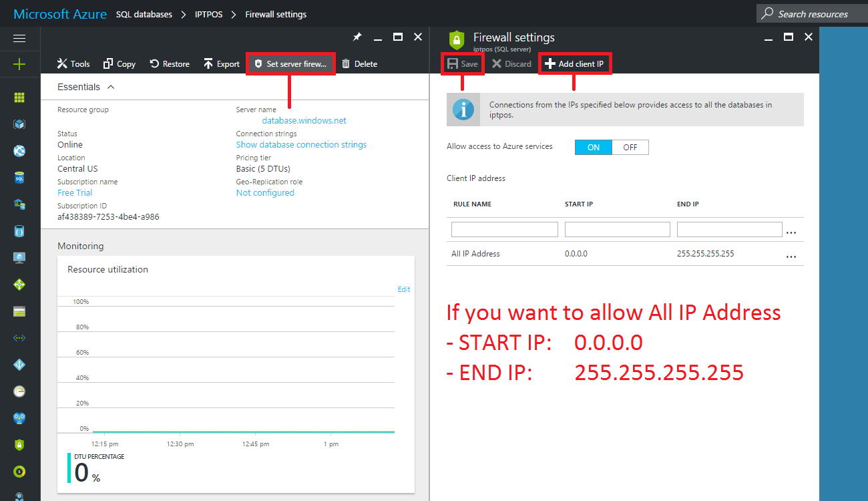868x501 pixels.
Task: Click Discard in Firewall settings
Action: (511, 64)
